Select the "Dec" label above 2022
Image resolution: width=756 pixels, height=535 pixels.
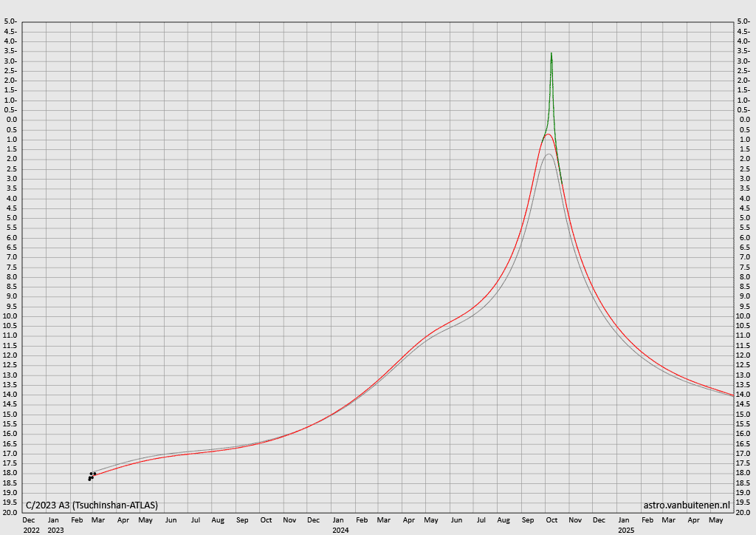point(29,520)
